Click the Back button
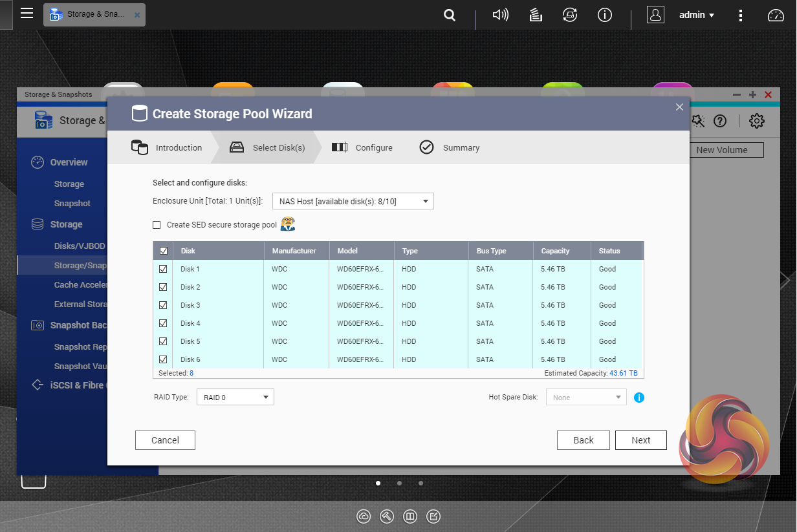 584,440
